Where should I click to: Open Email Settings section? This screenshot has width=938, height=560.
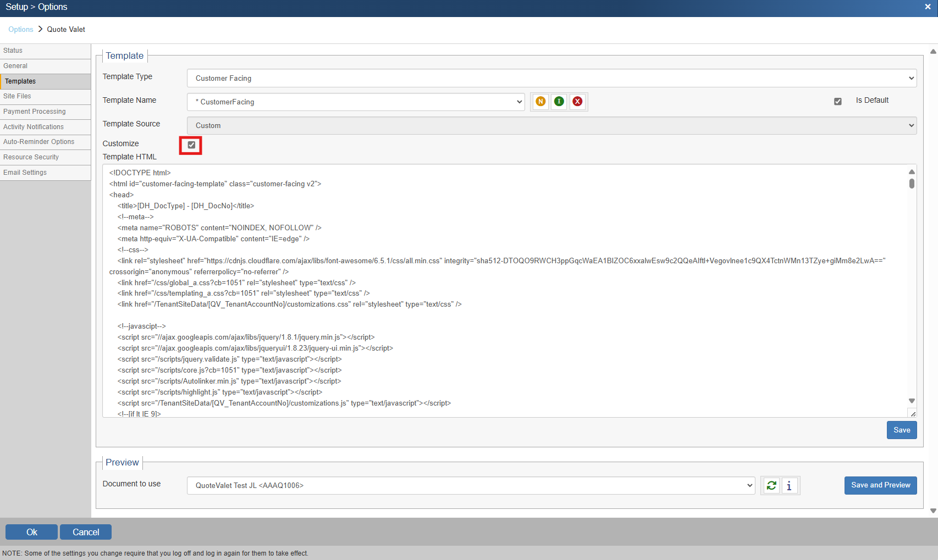pos(45,173)
